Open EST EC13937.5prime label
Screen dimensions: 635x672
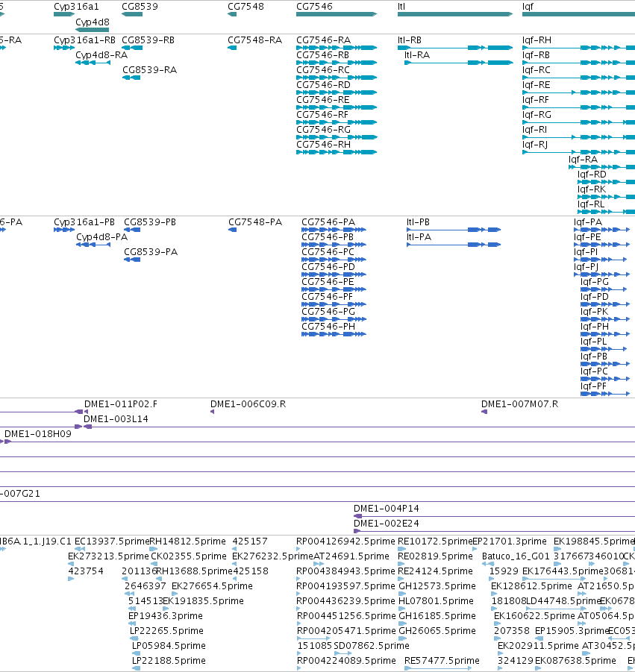[x=112, y=541]
